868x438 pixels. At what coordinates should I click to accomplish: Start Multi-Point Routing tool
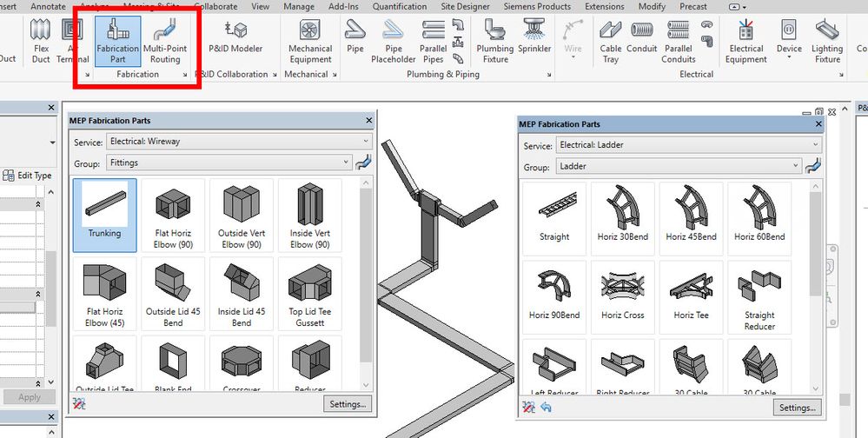[x=165, y=42]
